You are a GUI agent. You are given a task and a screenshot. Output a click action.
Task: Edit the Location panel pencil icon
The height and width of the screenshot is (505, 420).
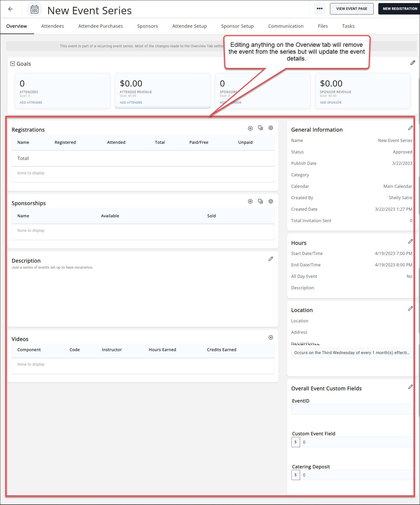pyautogui.click(x=411, y=308)
